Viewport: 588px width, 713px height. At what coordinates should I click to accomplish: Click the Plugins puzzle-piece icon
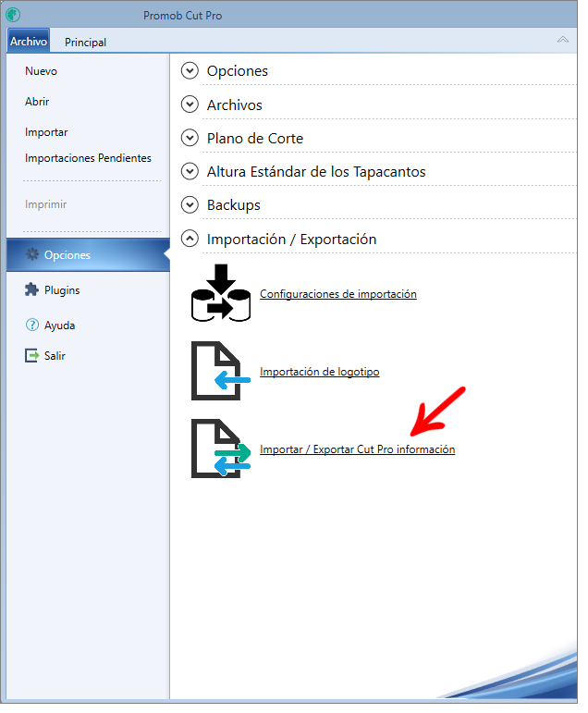click(x=31, y=289)
